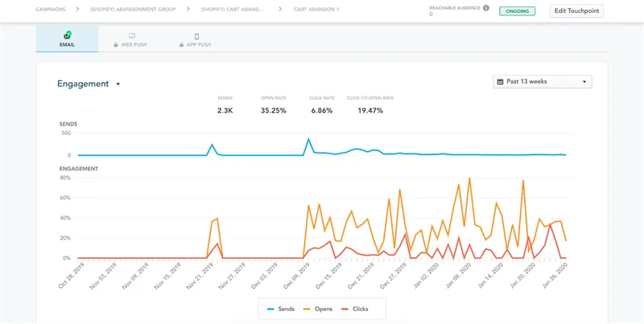Click the Open Rate label
This screenshot has height=324, width=644.
click(274, 98)
